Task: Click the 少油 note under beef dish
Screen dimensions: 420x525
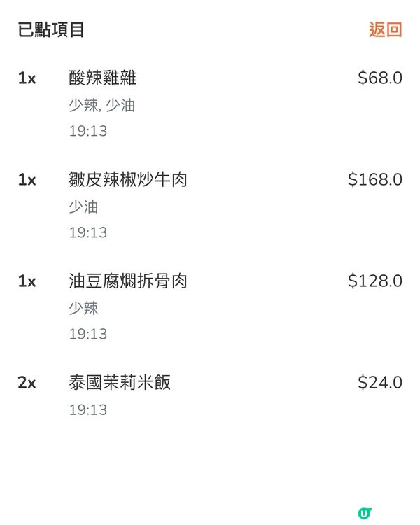Action: point(83,207)
